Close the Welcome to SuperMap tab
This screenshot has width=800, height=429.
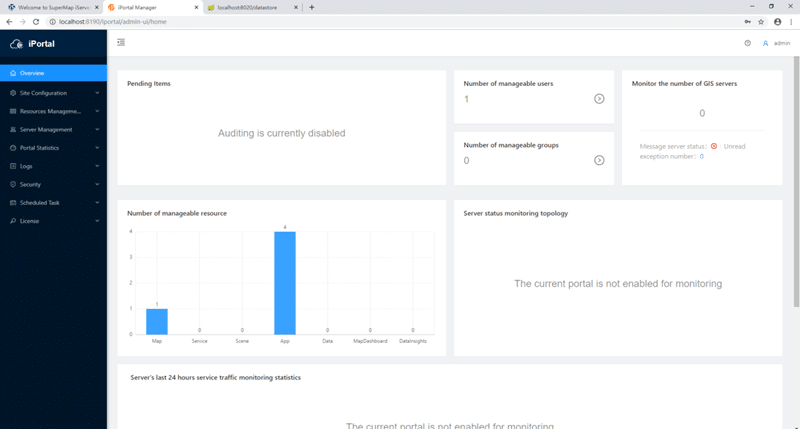pyautogui.click(x=96, y=7)
